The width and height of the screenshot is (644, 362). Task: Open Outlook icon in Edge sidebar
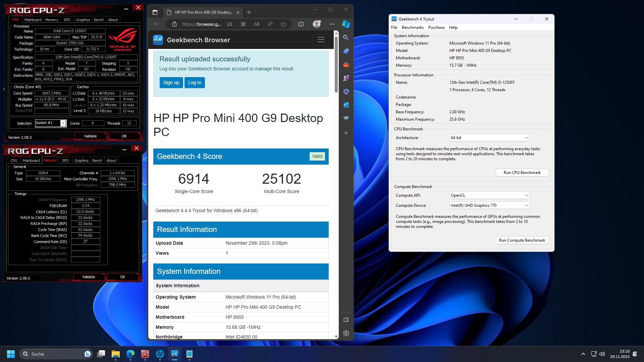(346, 105)
